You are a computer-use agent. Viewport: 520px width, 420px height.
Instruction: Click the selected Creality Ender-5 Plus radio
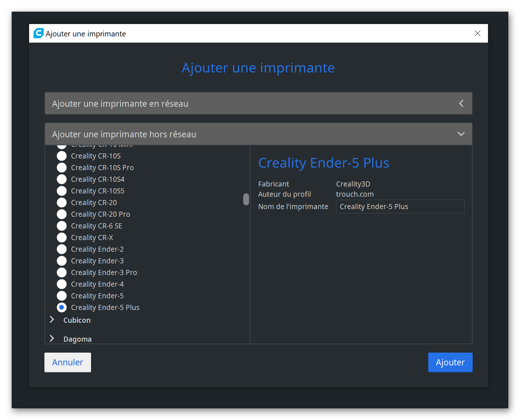62,307
